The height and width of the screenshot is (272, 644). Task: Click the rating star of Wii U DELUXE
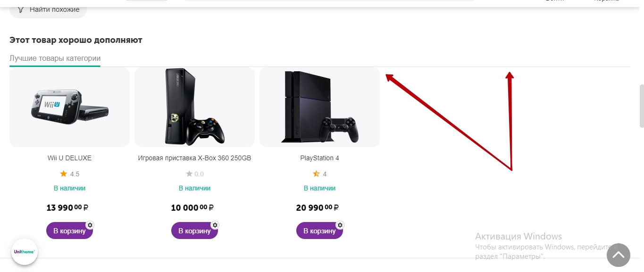pyautogui.click(x=64, y=174)
